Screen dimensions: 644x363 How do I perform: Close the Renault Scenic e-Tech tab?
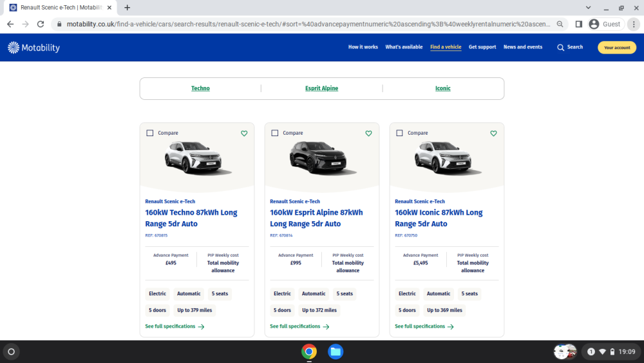109,7
